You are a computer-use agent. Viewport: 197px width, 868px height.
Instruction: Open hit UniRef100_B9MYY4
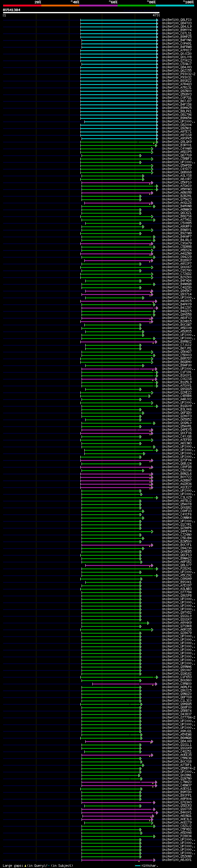coord(176,30)
